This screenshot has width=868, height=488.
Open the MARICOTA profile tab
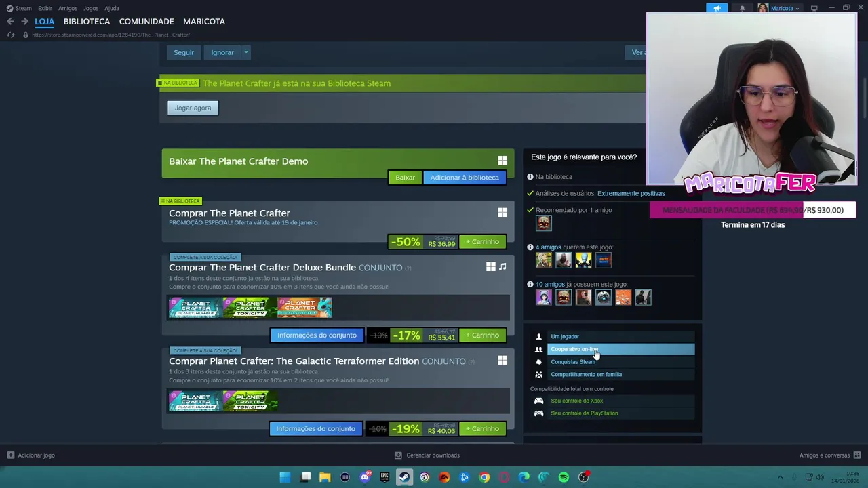[x=204, y=22]
